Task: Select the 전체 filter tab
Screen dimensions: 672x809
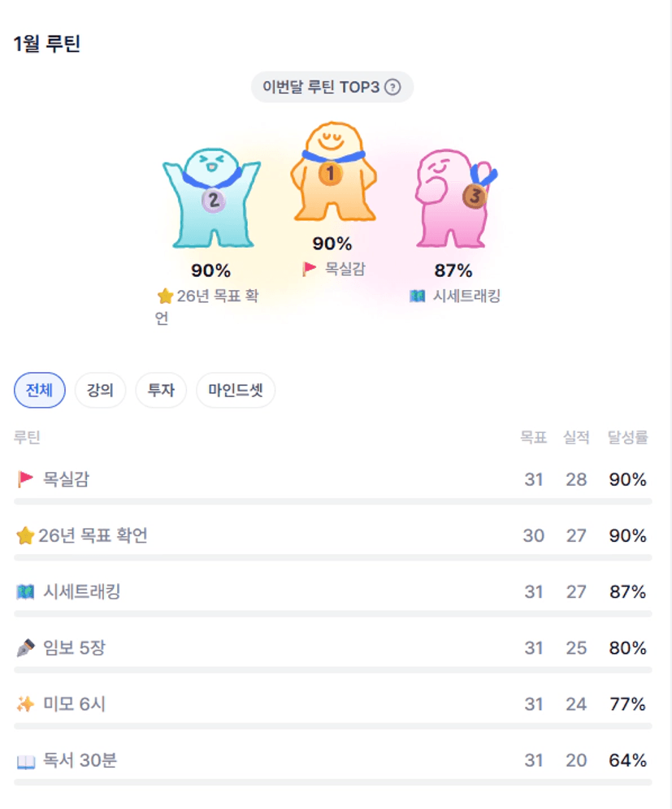Action: point(40,391)
